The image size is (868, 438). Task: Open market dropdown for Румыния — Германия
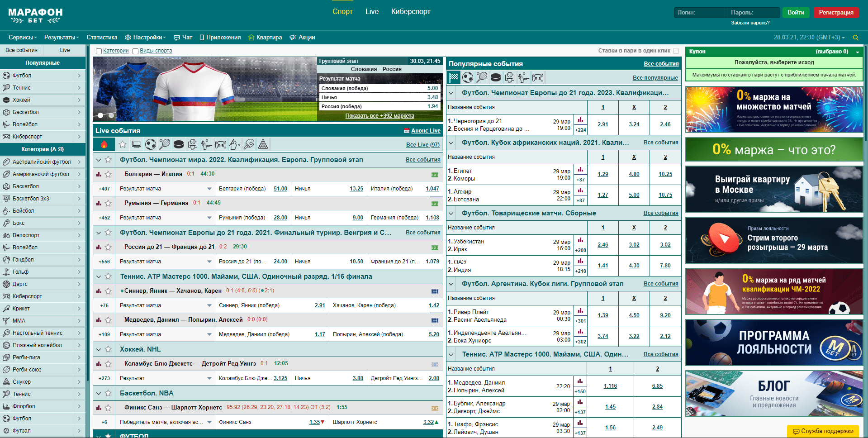point(209,218)
